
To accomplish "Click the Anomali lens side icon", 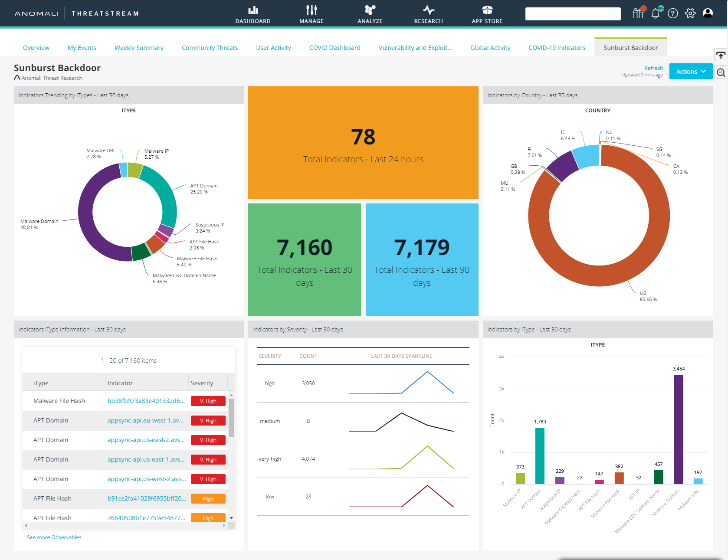I will (x=721, y=72).
